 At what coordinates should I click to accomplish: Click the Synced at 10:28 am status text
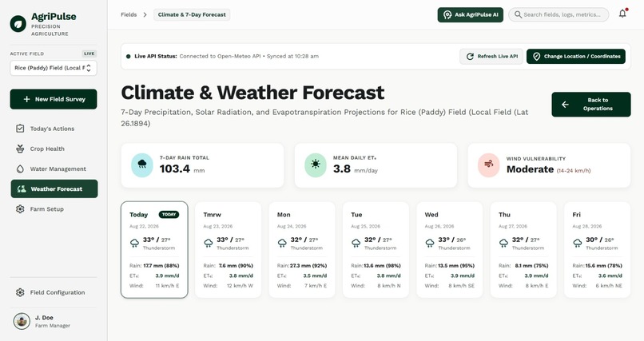point(292,56)
